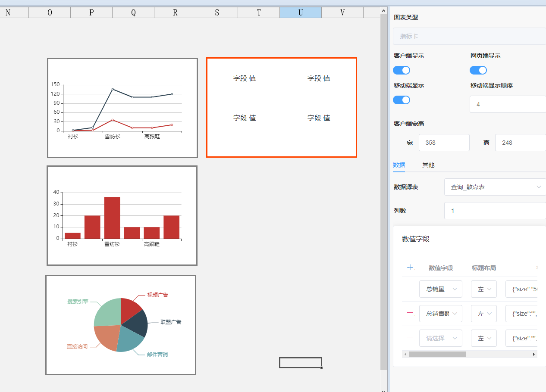
Task: Click the 列数 input field
Action: point(495,211)
